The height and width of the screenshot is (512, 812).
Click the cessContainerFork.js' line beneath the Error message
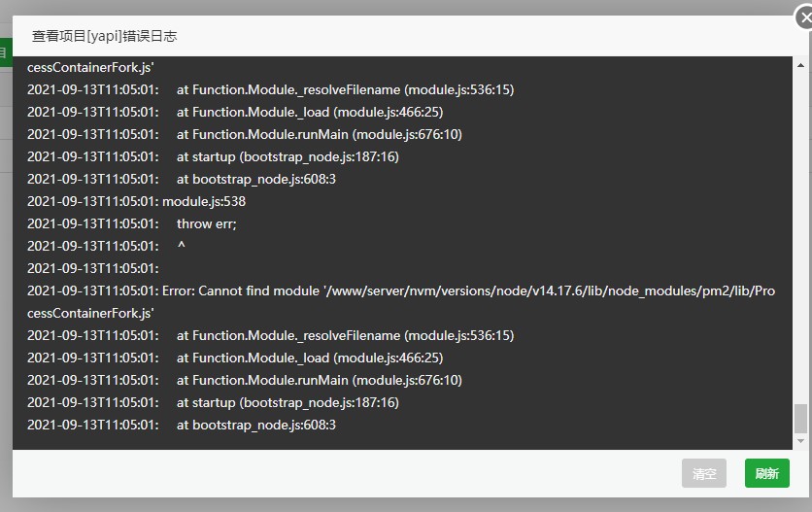[90, 313]
